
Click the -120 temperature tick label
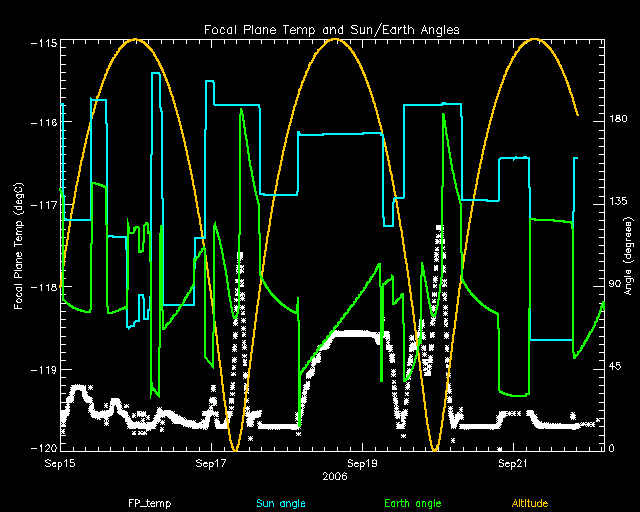tap(42, 447)
